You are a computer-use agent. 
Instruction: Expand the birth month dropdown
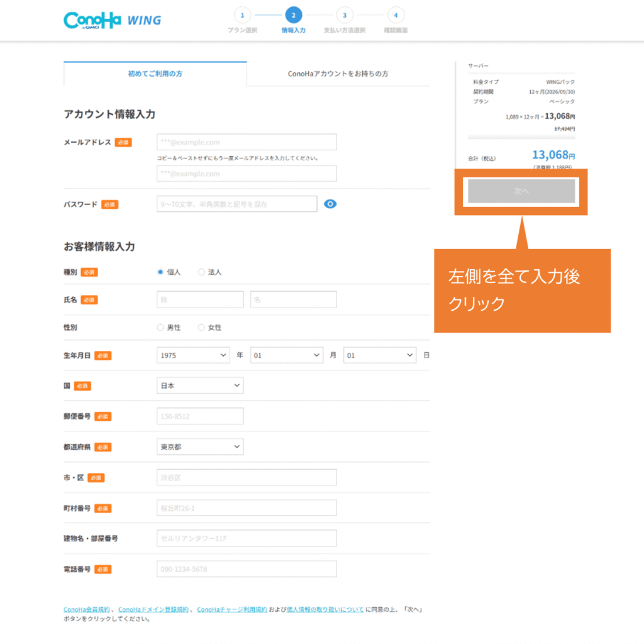coord(286,355)
